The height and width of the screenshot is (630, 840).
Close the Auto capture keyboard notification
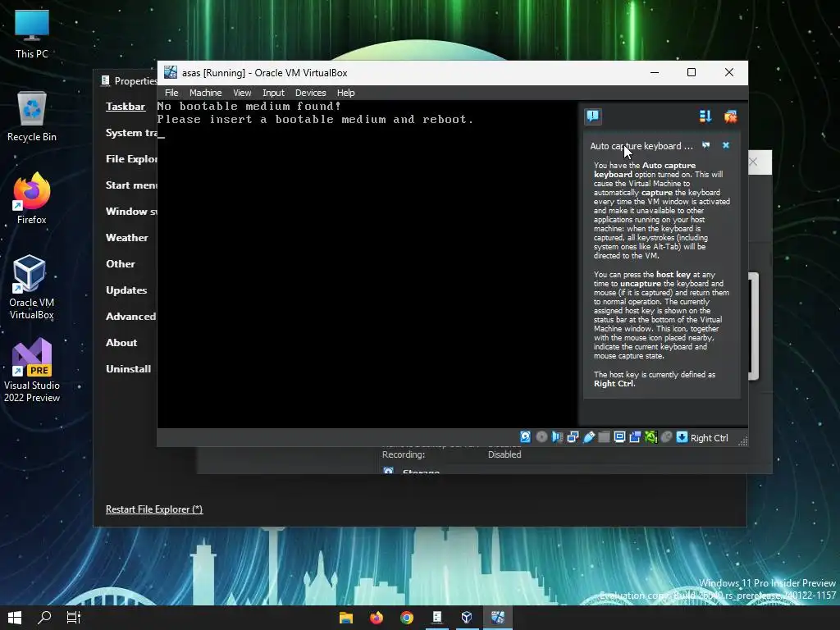pos(726,145)
